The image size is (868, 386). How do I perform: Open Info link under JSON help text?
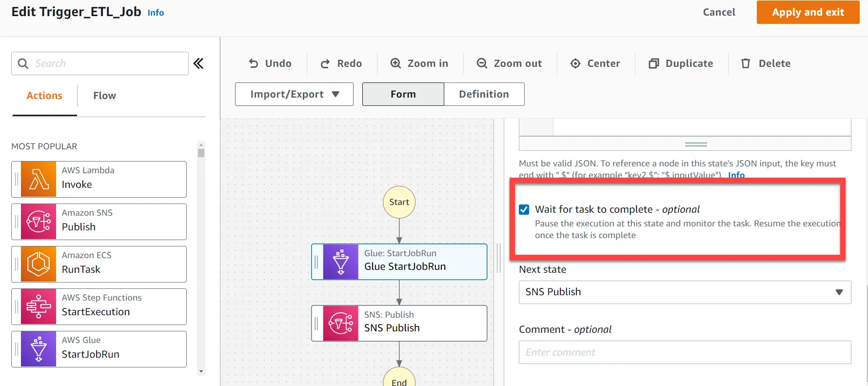coord(736,175)
